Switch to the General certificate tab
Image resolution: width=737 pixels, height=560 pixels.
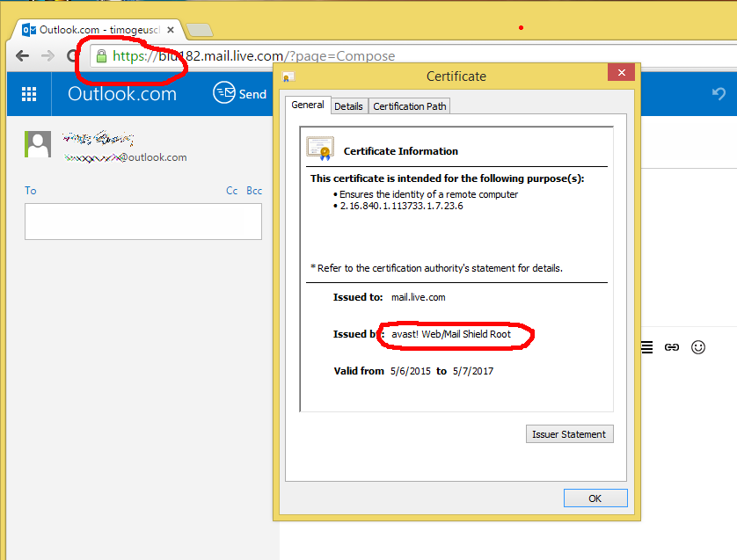click(x=308, y=105)
